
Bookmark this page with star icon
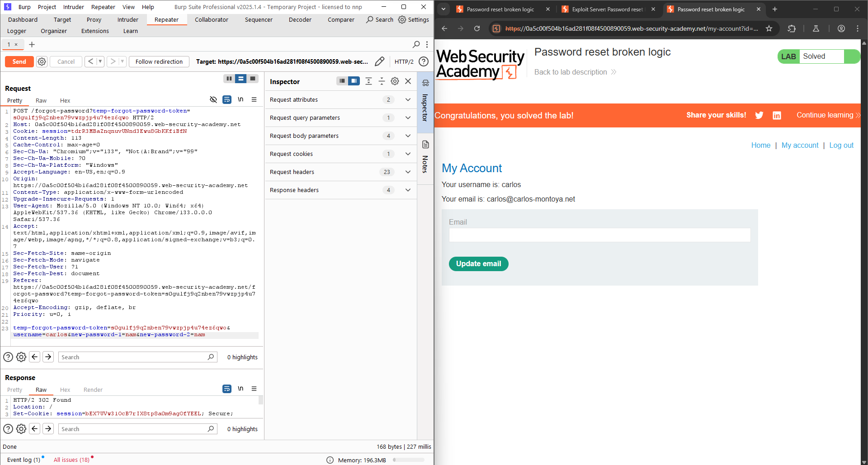tap(769, 28)
